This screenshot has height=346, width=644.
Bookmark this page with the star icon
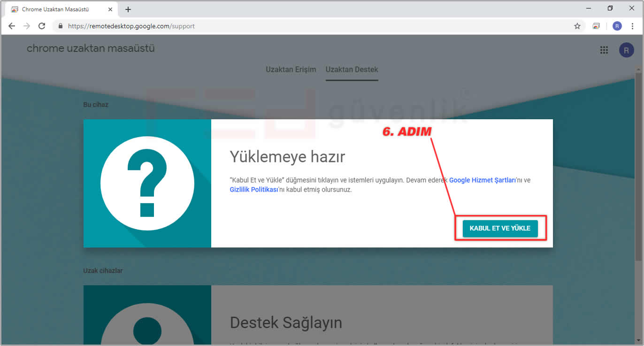coord(577,26)
